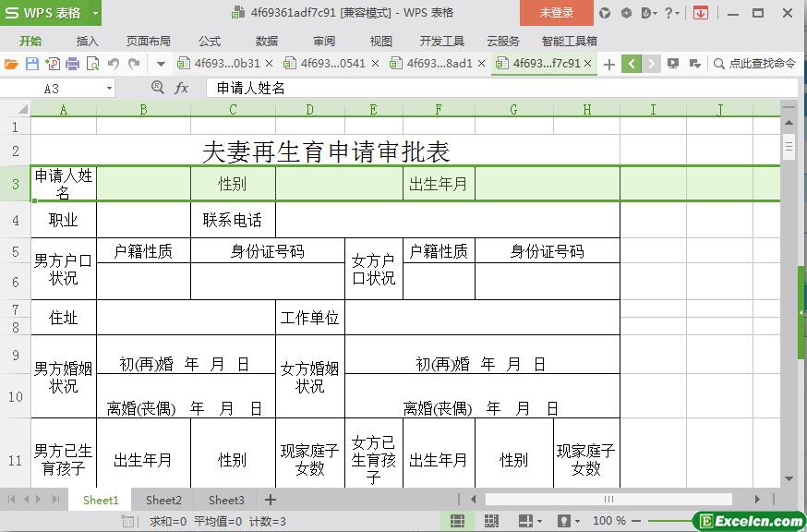The width and height of the screenshot is (807, 532).
Task: Expand the quick access toolbar dropdown
Action: pos(161,64)
